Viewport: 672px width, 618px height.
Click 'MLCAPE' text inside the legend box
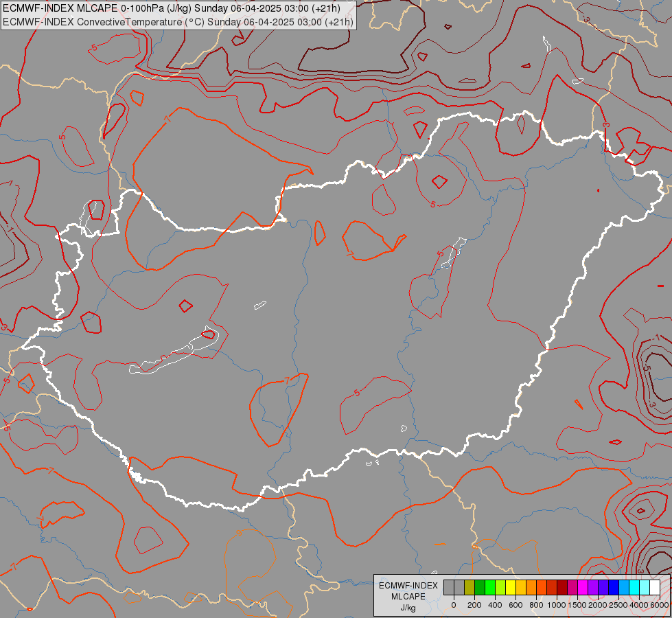(408, 597)
